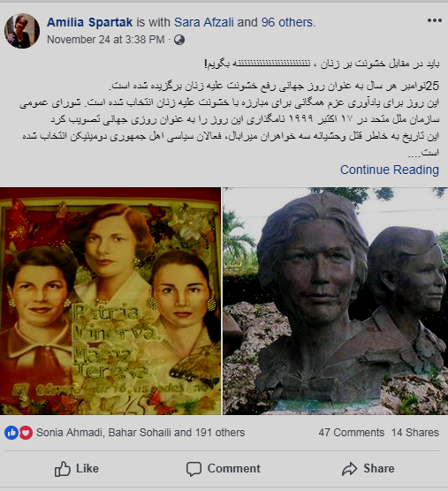The image size is (448, 491).
Task: Open the bronze bust statues photo
Action: 335,301
